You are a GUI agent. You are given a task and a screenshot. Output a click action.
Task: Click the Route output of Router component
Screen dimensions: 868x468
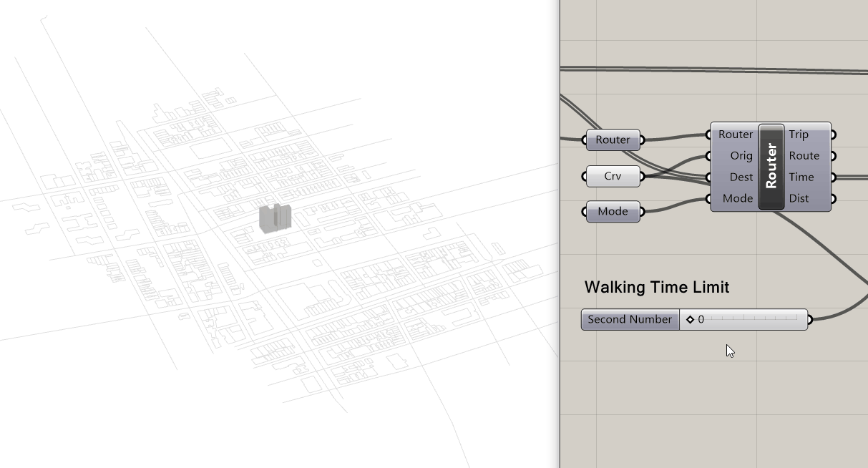(x=804, y=156)
